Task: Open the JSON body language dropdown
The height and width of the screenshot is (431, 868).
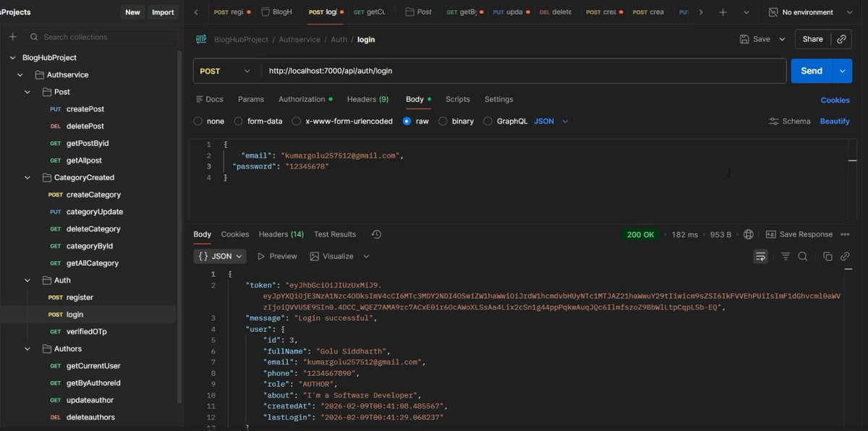Action: point(551,121)
